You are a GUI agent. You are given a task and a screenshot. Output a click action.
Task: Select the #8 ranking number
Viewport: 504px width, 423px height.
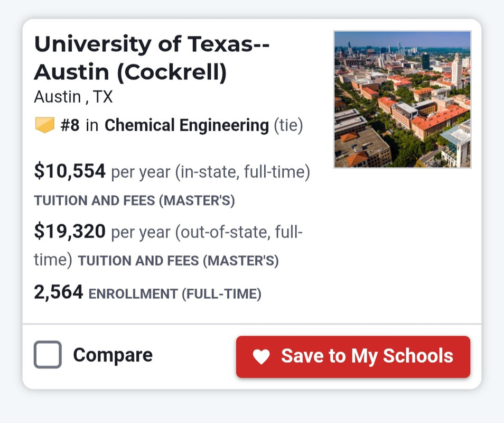pos(70,125)
